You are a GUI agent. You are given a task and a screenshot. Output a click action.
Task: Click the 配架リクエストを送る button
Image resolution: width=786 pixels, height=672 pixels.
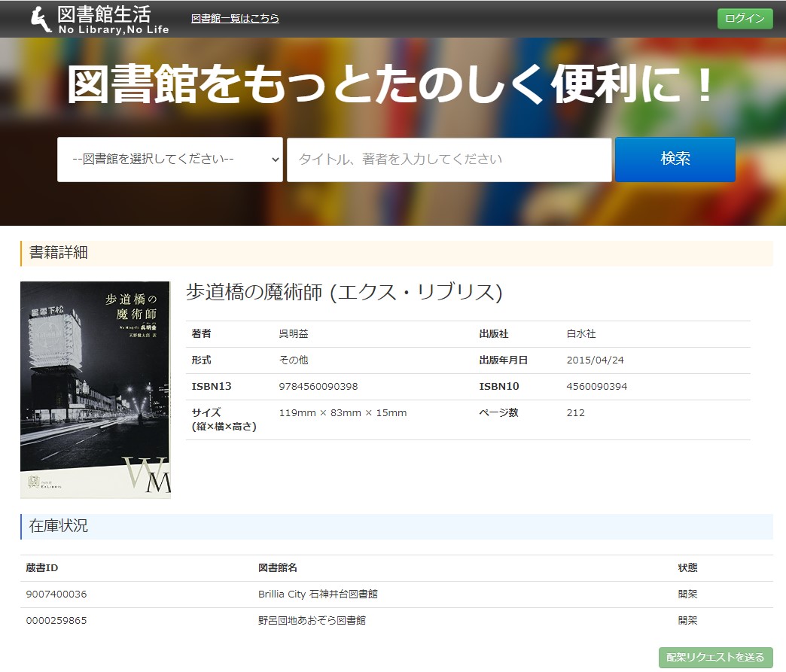715,657
